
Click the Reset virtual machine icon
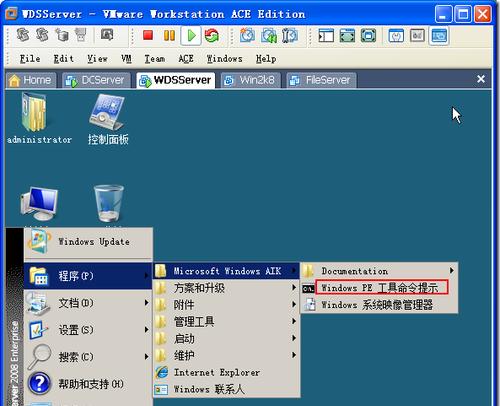(212, 35)
